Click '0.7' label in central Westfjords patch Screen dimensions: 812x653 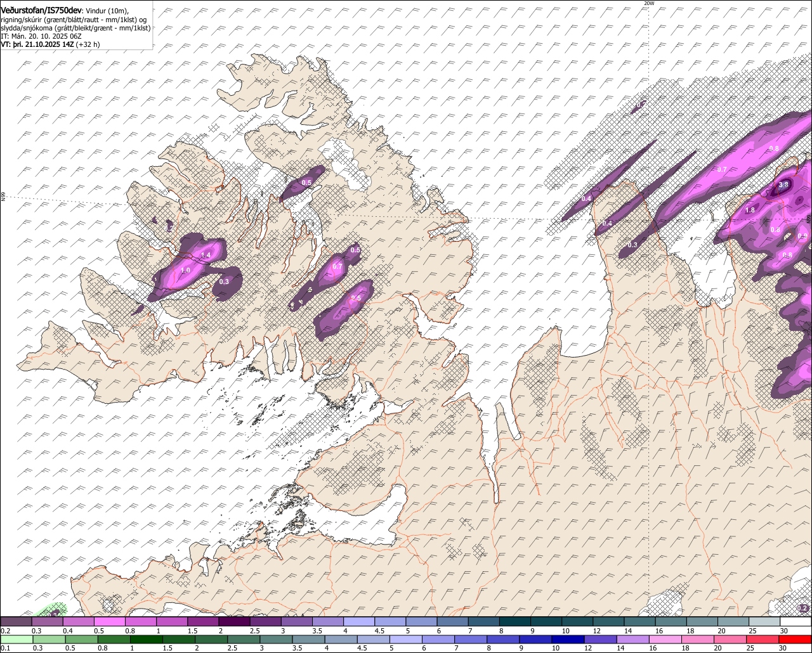tap(337, 267)
